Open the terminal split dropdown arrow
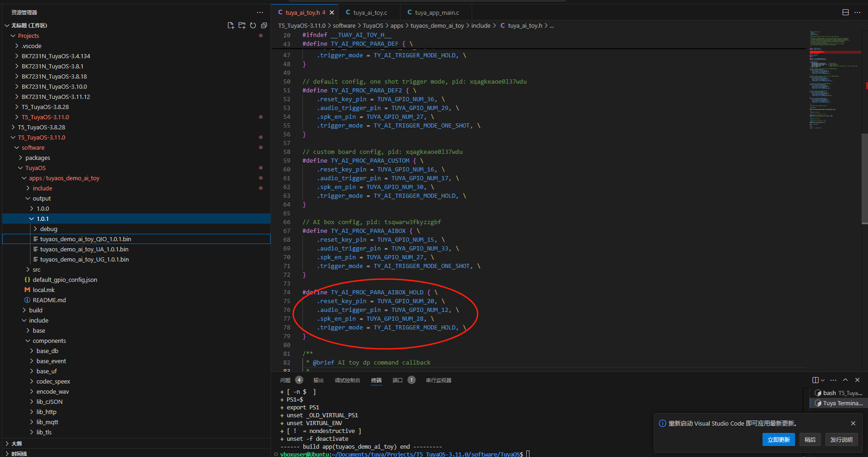 point(823,380)
